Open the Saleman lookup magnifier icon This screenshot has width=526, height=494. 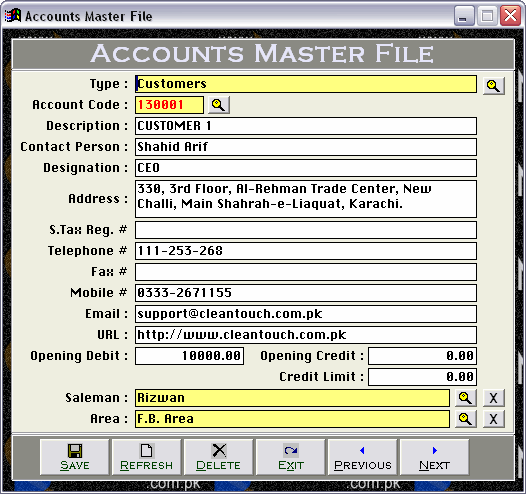pyautogui.click(x=466, y=398)
